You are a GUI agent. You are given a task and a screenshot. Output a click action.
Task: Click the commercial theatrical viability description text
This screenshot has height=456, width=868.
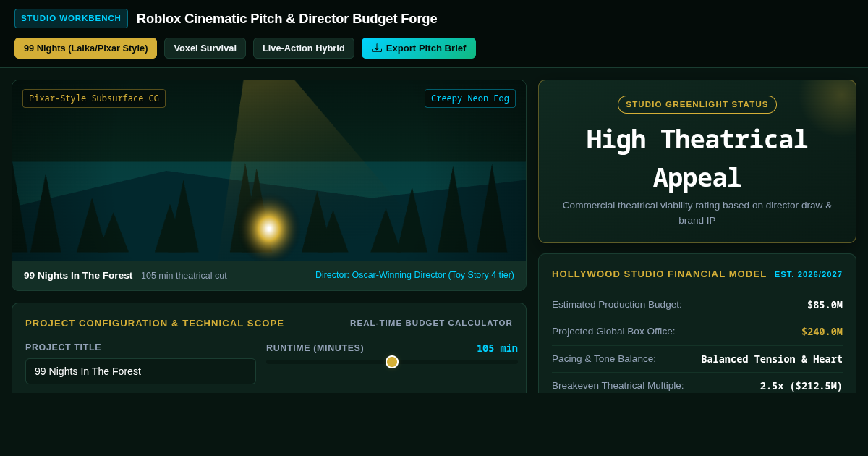pos(697,213)
